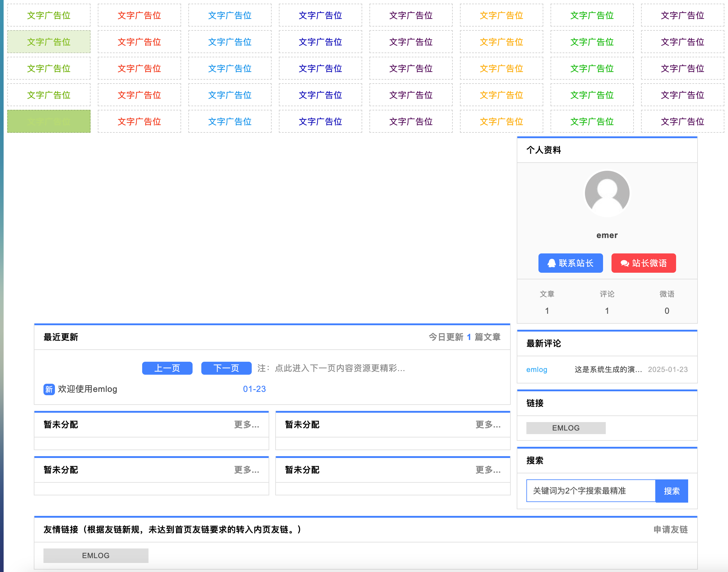This screenshot has height=572, width=728.
Task: Click the EMLOG link in the 链接 sidebar panel
Action: pos(566,428)
